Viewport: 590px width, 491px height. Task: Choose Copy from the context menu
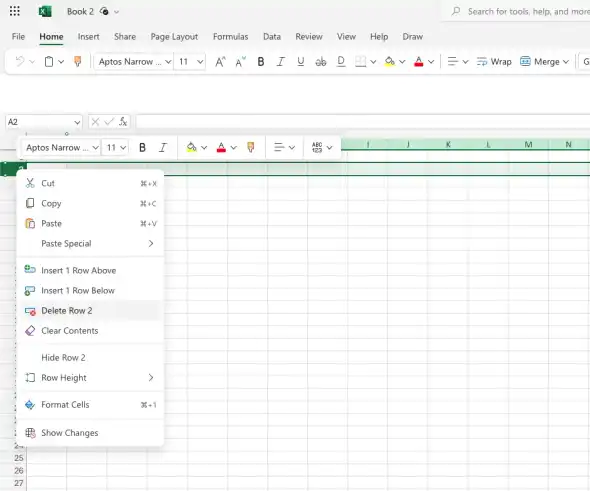click(x=90, y=203)
